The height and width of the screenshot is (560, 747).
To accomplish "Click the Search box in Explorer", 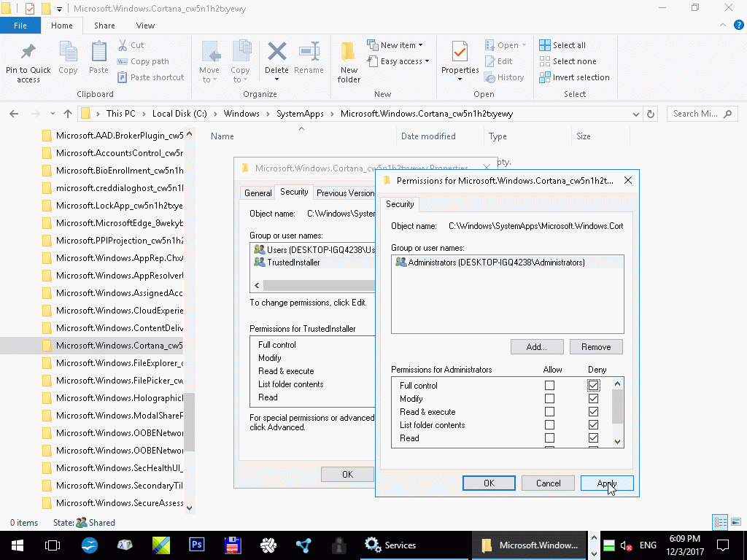I will 702,114.
